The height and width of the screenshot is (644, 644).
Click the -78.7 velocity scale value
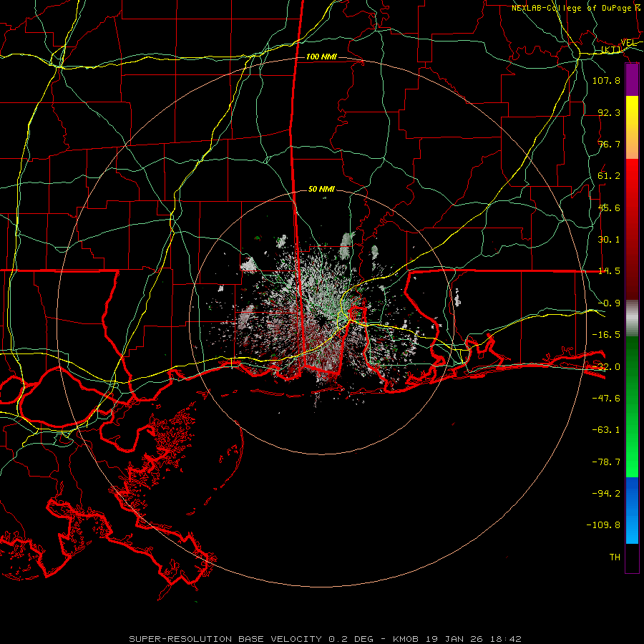pyautogui.click(x=606, y=462)
